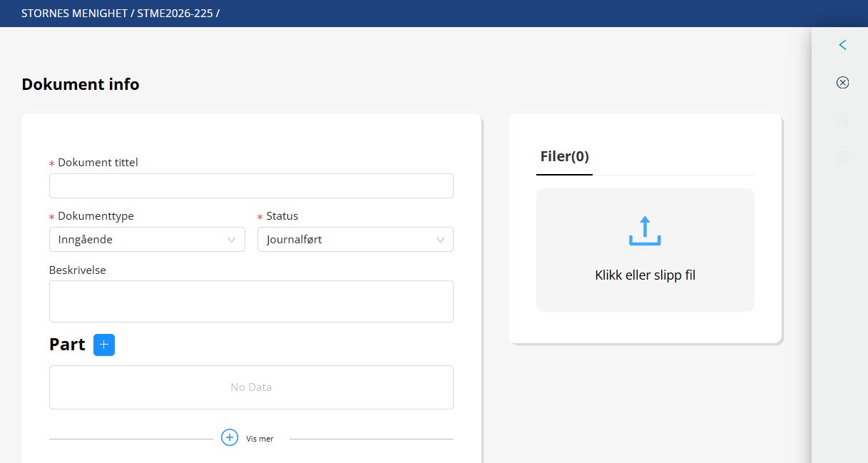Click the disabled save-and-close disk icon

[x=842, y=121]
